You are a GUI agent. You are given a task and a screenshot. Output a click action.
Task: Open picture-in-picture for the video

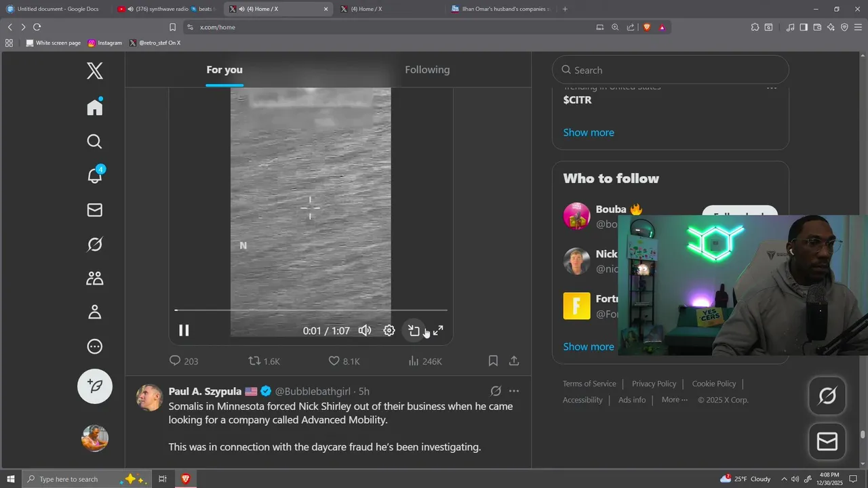click(x=414, y=331)
